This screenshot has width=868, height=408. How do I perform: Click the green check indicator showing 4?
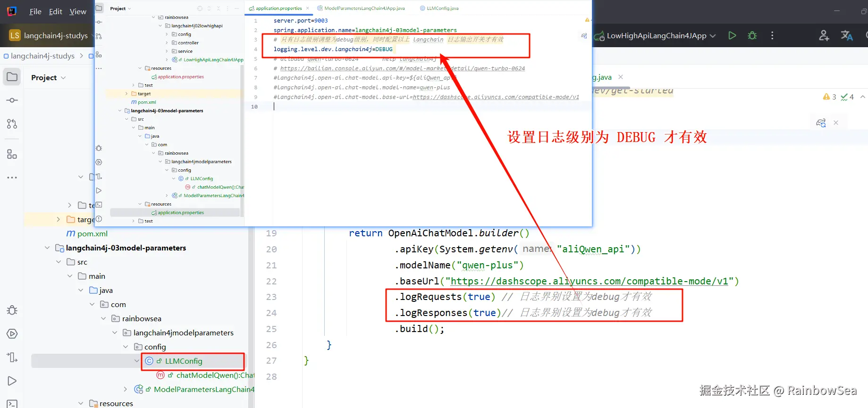tap(847, 97)
